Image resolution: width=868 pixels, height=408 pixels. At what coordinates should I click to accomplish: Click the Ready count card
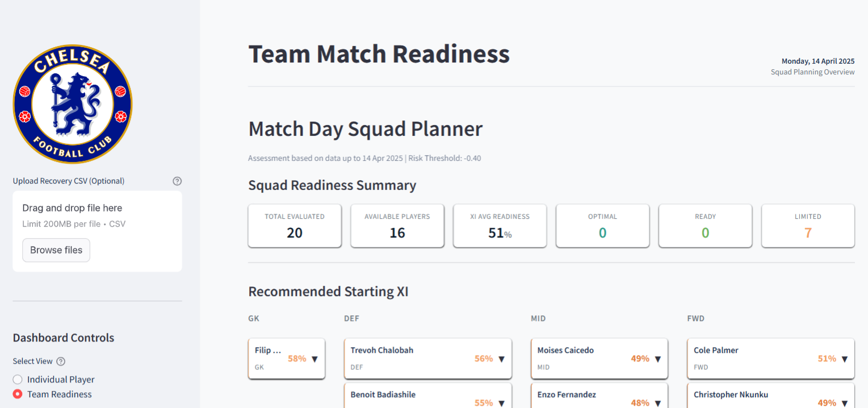[x=705, y=226]
